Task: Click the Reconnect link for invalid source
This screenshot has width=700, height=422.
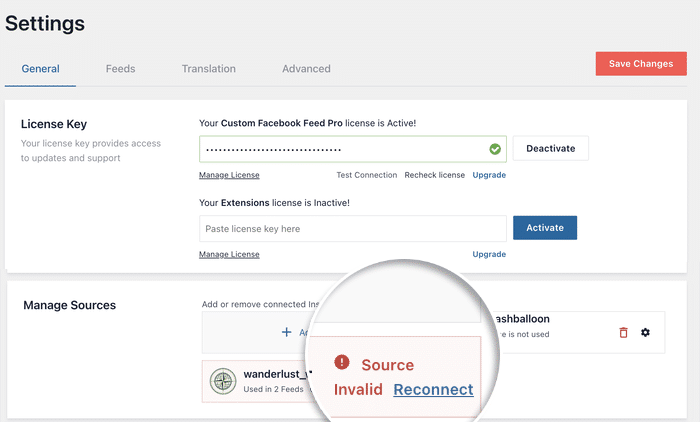Action: coord(433,389)
